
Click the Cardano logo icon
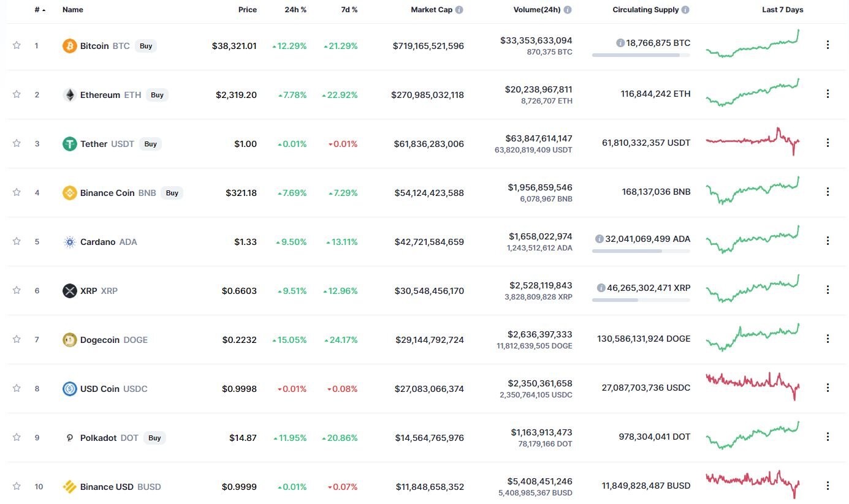[x=70, y=242]
